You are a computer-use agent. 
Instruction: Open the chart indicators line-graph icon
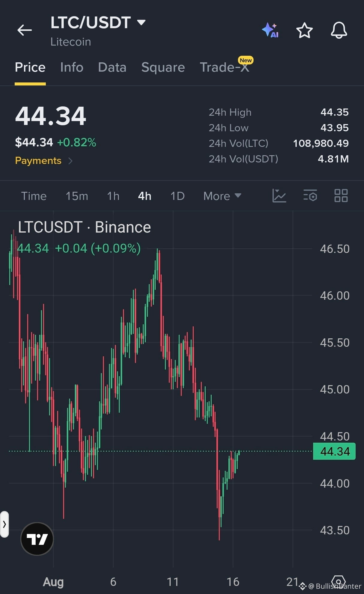[279, 196]
